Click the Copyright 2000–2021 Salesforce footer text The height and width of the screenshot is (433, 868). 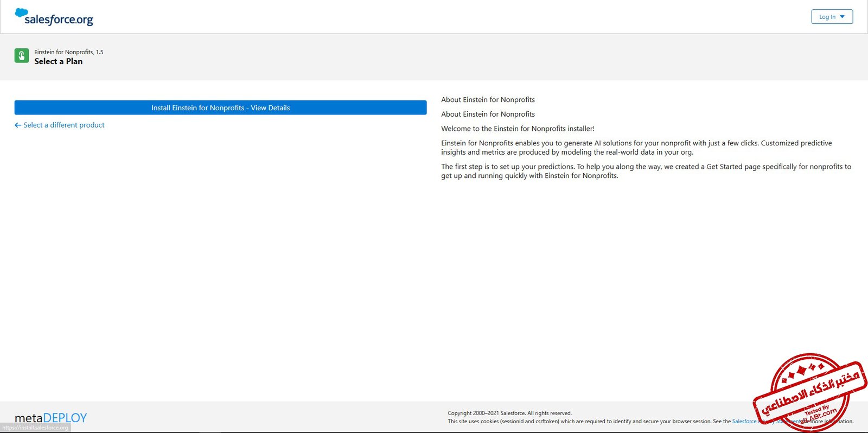[509, 413]
